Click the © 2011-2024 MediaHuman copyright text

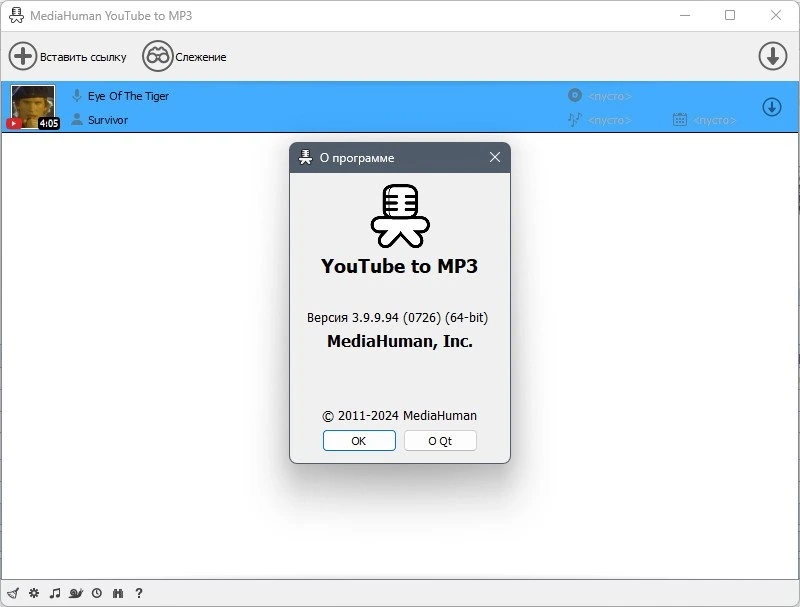399,416
